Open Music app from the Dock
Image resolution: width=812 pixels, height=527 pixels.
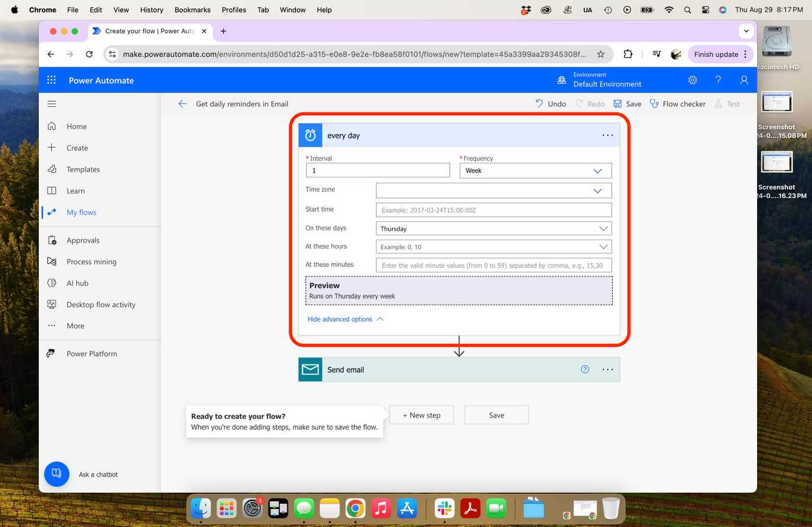381,508
